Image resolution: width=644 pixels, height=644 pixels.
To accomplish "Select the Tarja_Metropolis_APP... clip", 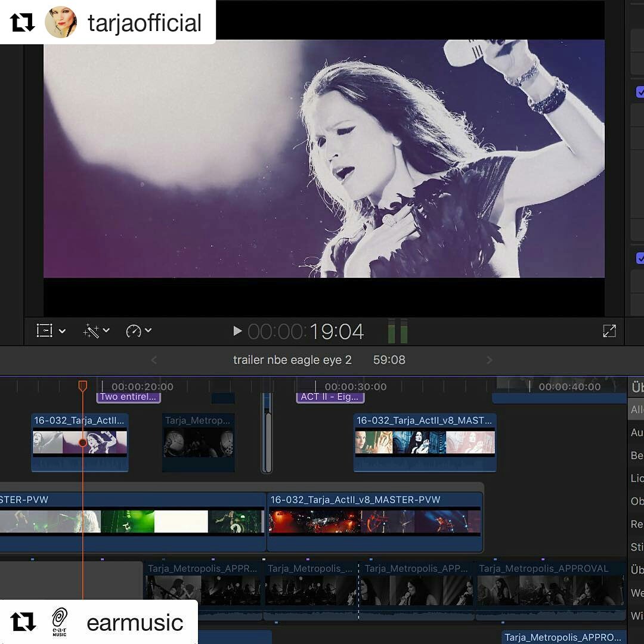I will tap(417, 590).
